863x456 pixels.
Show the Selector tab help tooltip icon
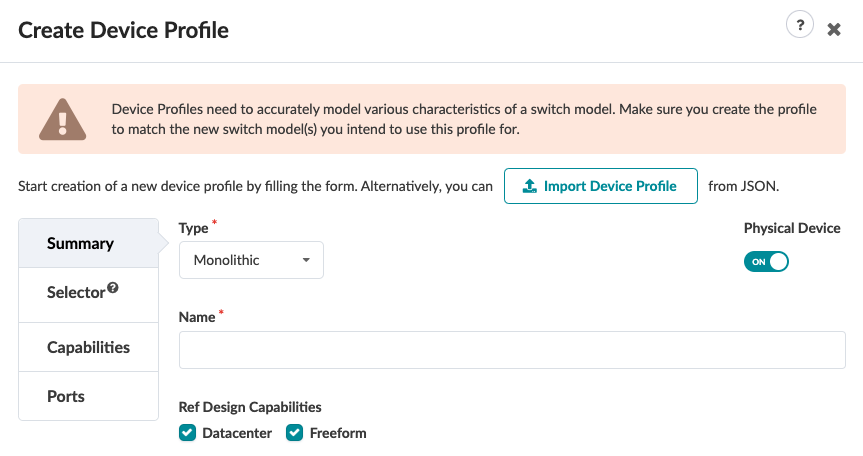[x=113, y=288]
